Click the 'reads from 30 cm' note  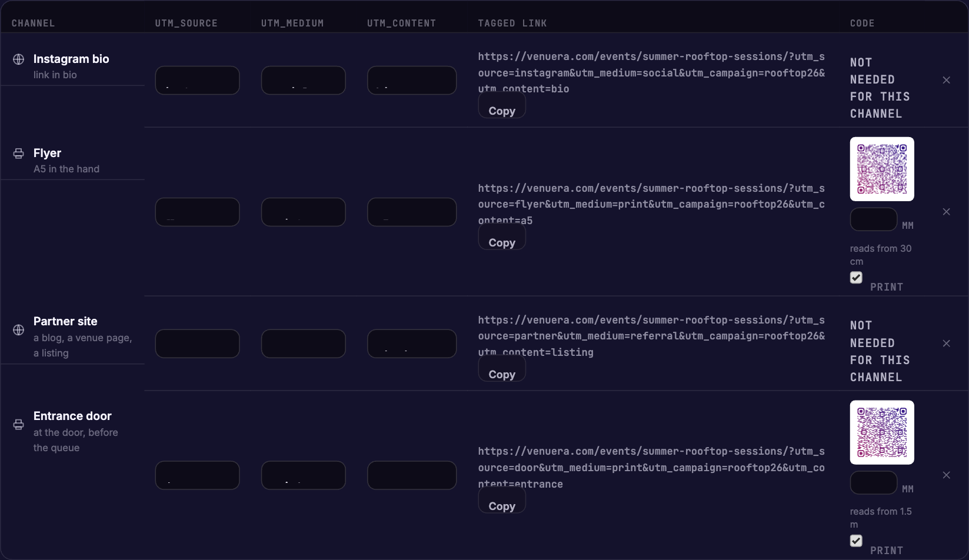(x=881, y=255)
